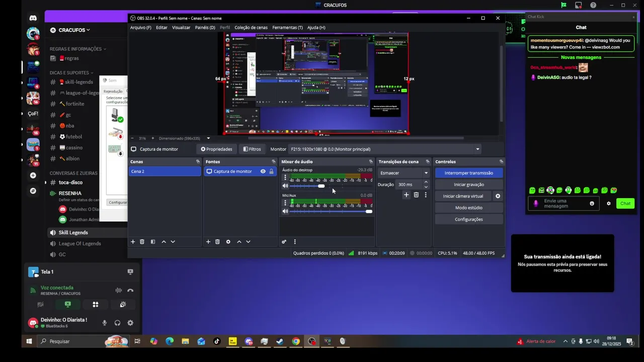Toggle visibility eye of Captura de monitor
The width and height of the screenshot is (644, 362).
[x=263, y=171]
